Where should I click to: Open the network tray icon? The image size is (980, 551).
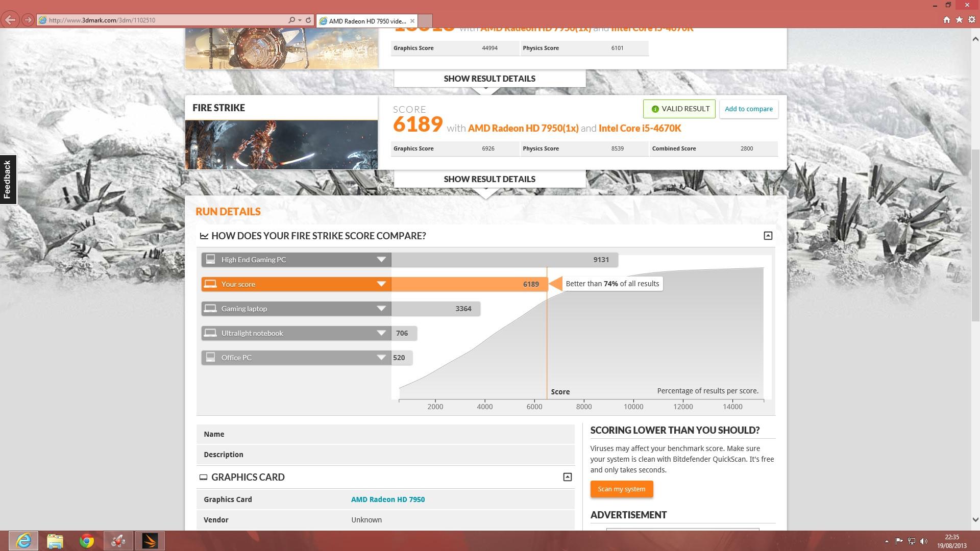[911, 541]
